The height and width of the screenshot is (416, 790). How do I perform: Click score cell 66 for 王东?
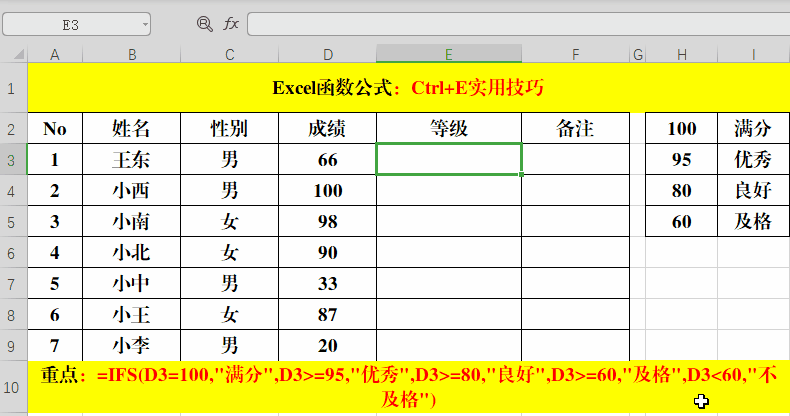[327, 160]
